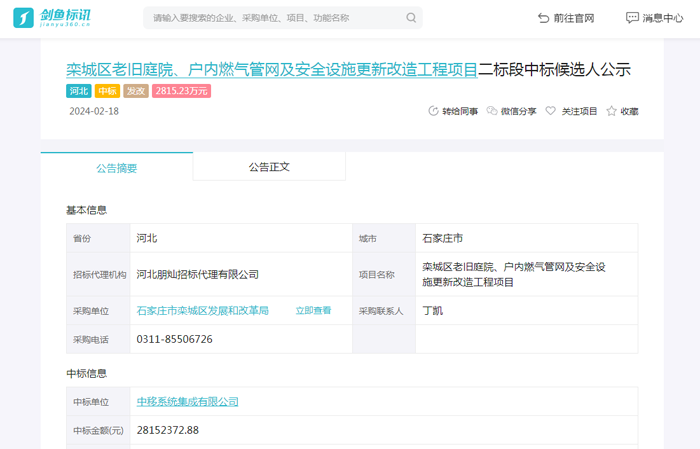The width and height of the screenshot is (700, 449).
Task: Click the search magnifier icon
Action: (411, 18)
